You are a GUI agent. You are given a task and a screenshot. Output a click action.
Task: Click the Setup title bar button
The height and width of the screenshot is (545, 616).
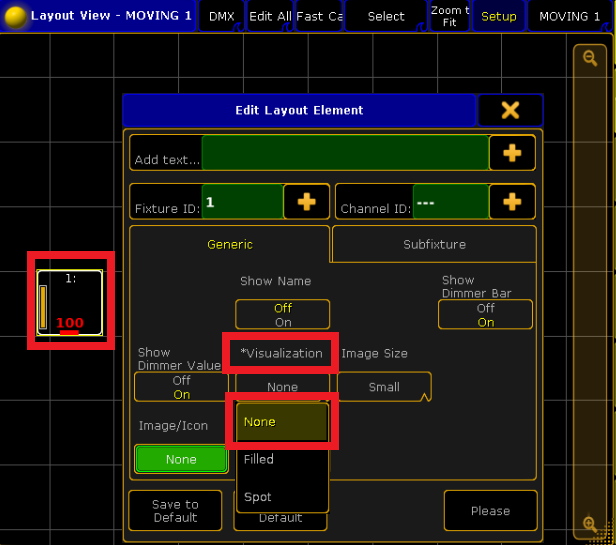point(499,17)
